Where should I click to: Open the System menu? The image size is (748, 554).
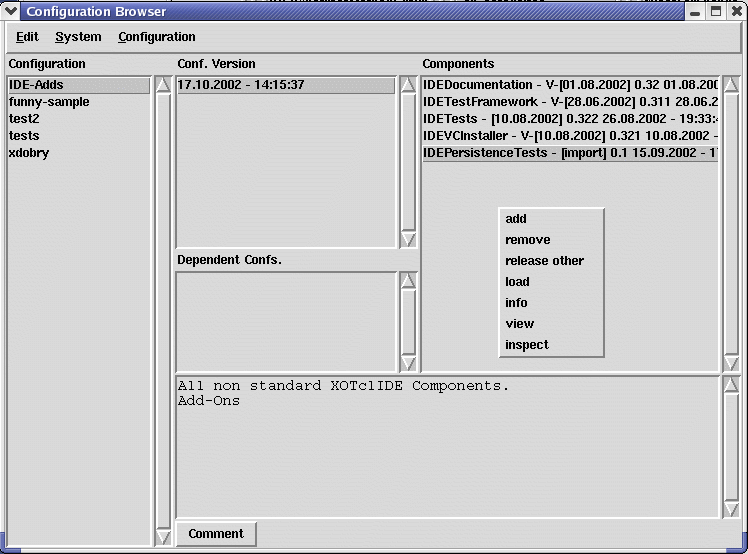pos(78,37)
